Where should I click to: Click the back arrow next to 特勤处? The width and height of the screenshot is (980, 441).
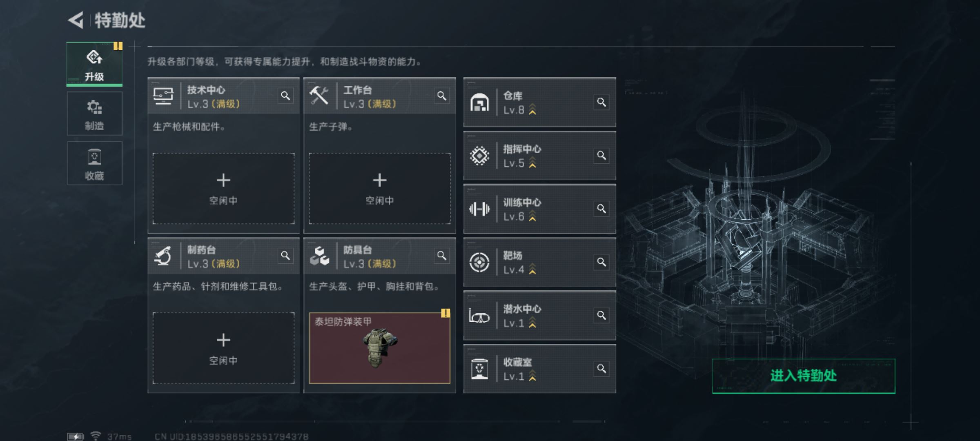tap(76, 20)
